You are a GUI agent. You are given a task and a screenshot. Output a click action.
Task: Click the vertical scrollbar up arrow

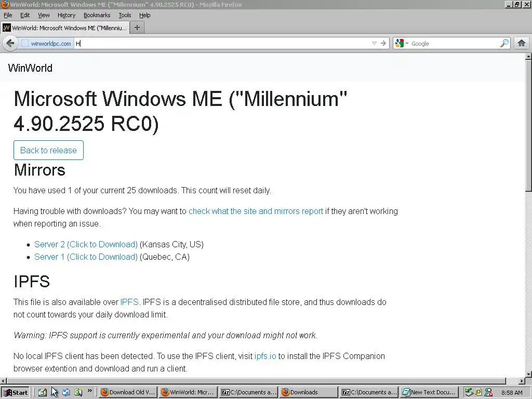tap(528, 57)
